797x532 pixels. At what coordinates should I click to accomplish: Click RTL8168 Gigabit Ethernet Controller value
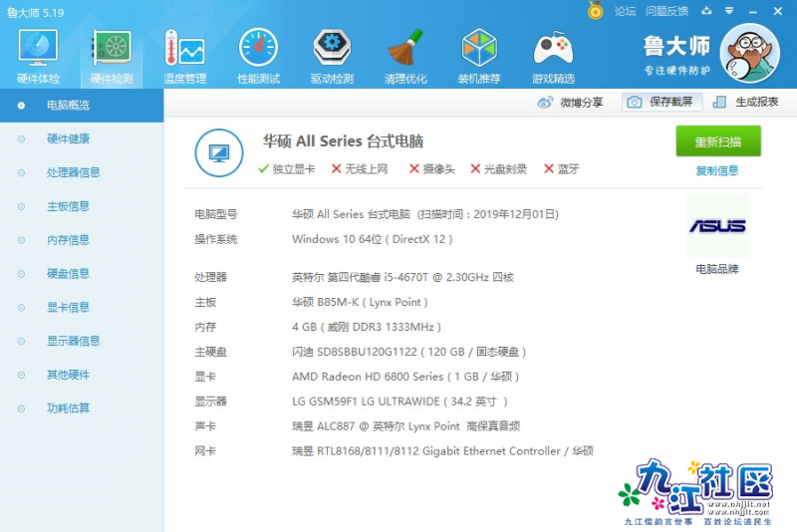coord(442,450)
